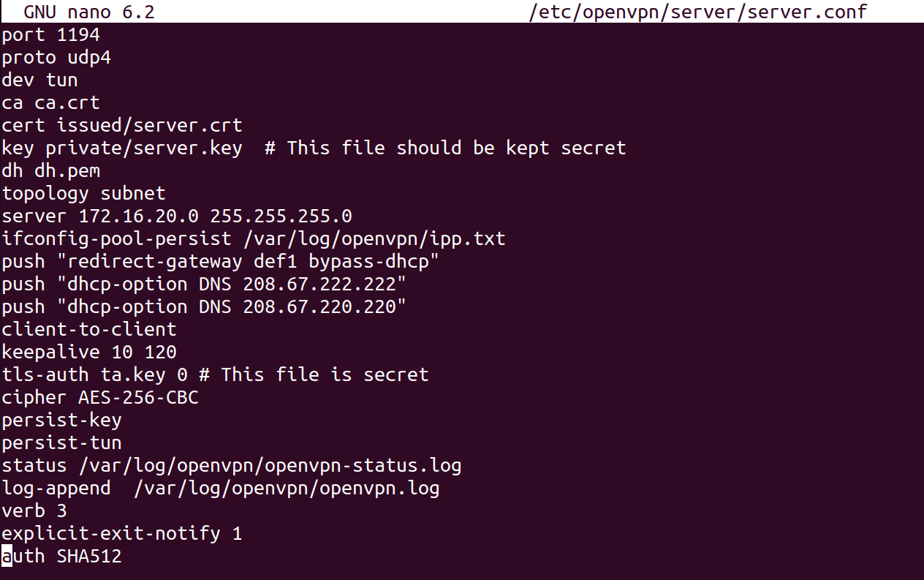The image size is (924, 580).
Task: Click the 'ca ca.crt' line
Action: [50, 102]
